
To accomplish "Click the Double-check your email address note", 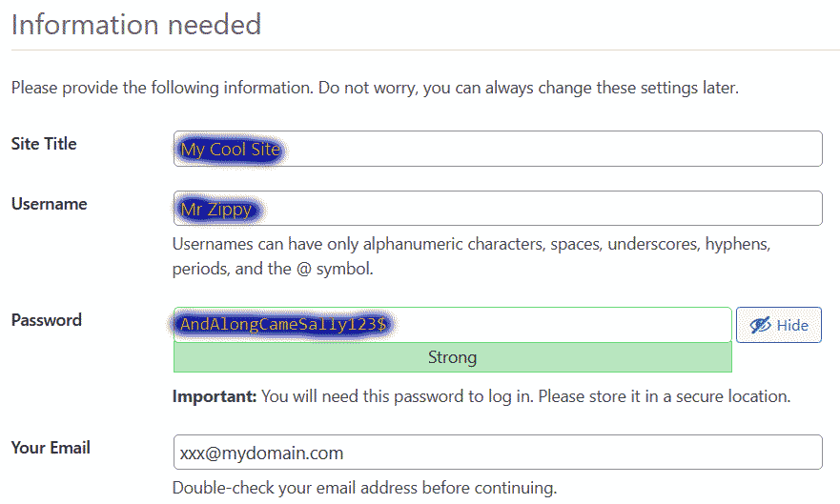I will point(365,488).
